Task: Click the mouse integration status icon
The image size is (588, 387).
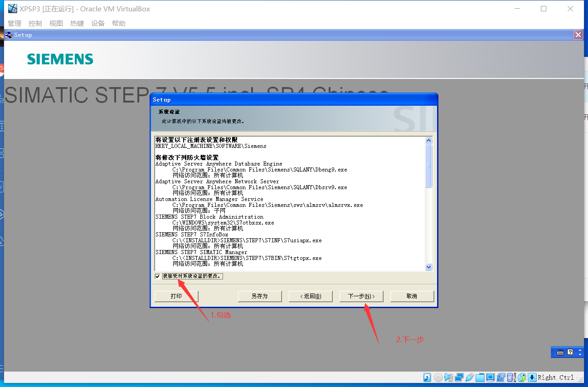Action: (522, 377)
